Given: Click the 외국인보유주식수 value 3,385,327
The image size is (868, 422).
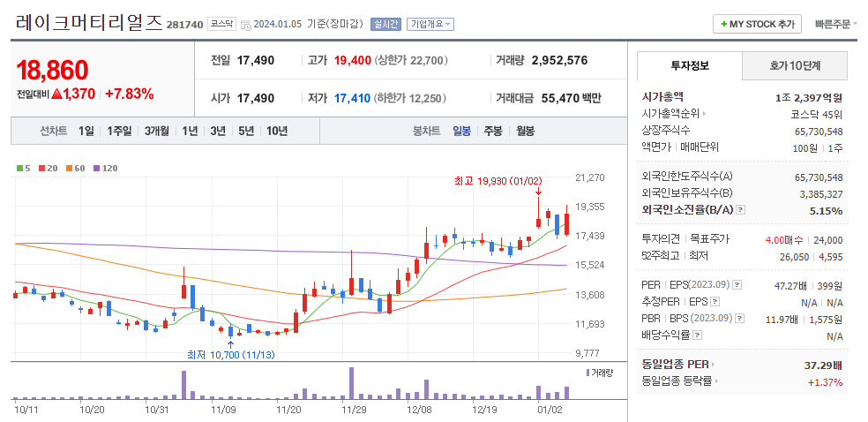Looking at the screenshot, I should pyautogui.click(x=821, y=194).
